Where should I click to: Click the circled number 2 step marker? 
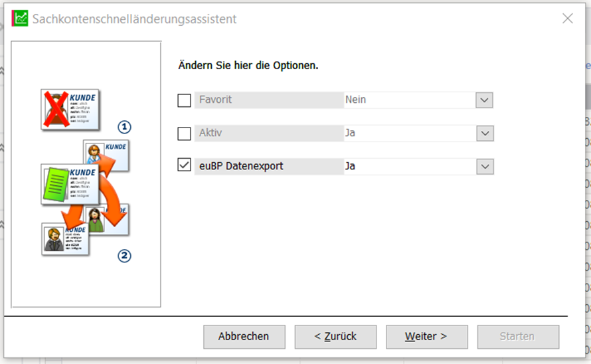click(124, 256)
